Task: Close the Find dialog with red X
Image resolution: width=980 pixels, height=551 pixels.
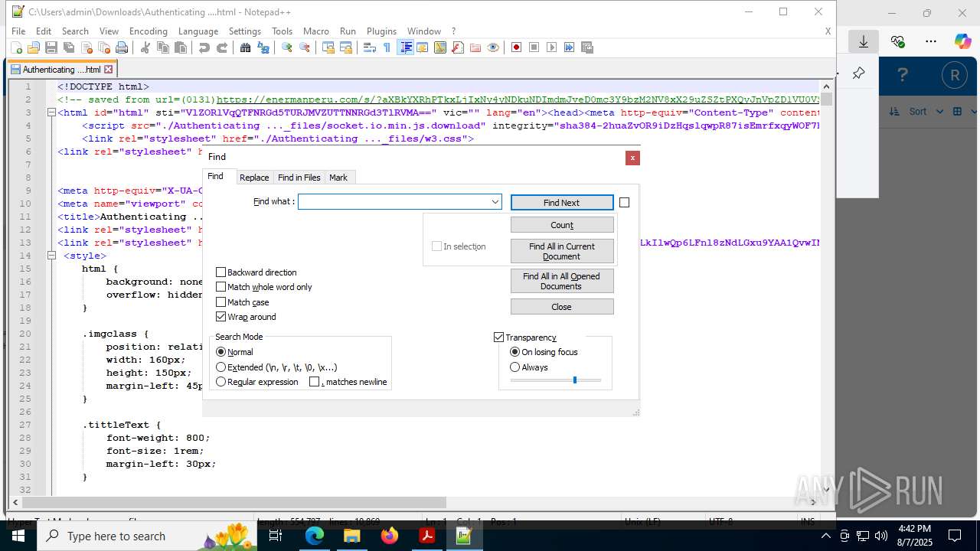Action: tap(632, 158)
